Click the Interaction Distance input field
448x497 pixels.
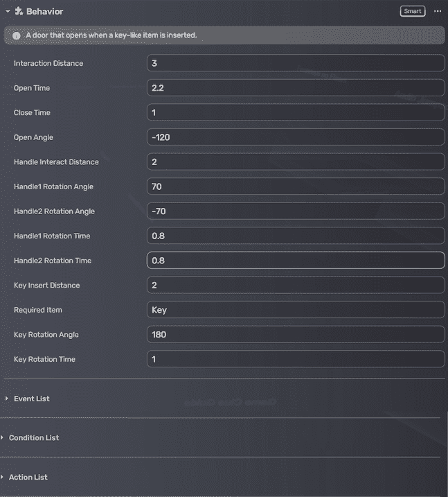[x=296, y=63]
